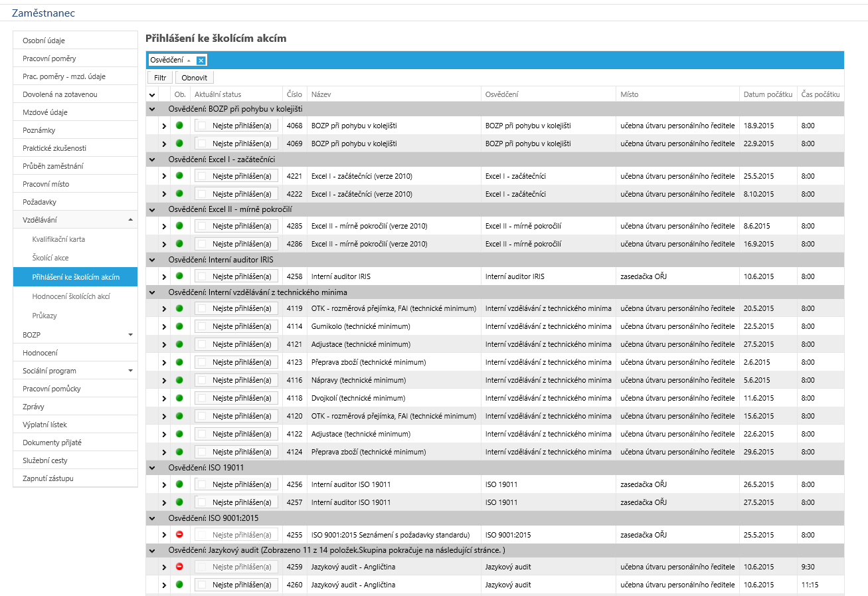This screenshot has width=868, height=596.
Task: Click green status icon for row 4222
Action: [179, 193]
